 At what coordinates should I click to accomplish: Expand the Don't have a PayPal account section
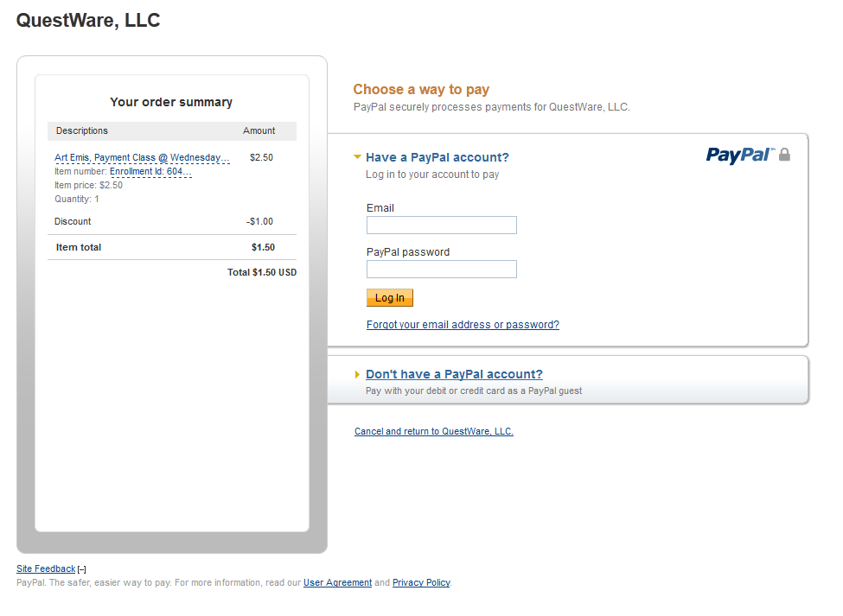pos(453,374)
